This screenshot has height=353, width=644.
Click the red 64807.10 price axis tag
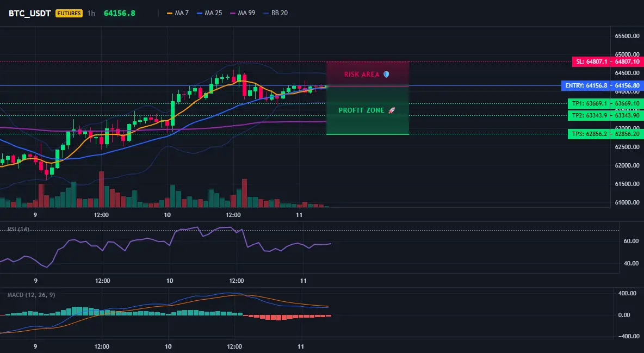[627, 61]
